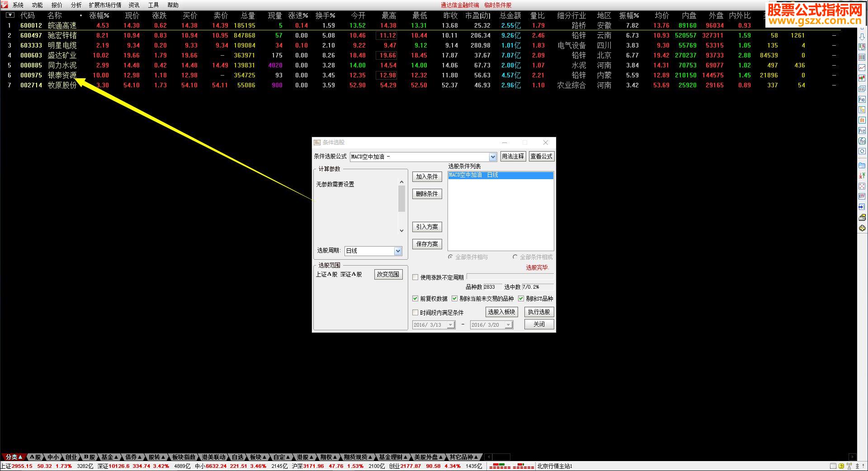This screenshot has height=471, width=868.
Task: Click the 查看公式 button
Action: click(541, 156)
